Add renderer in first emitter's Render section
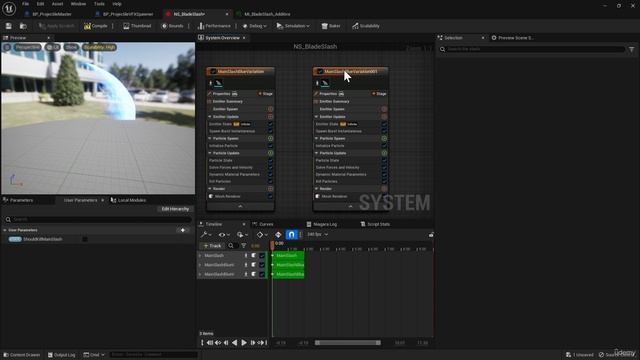 270,189
